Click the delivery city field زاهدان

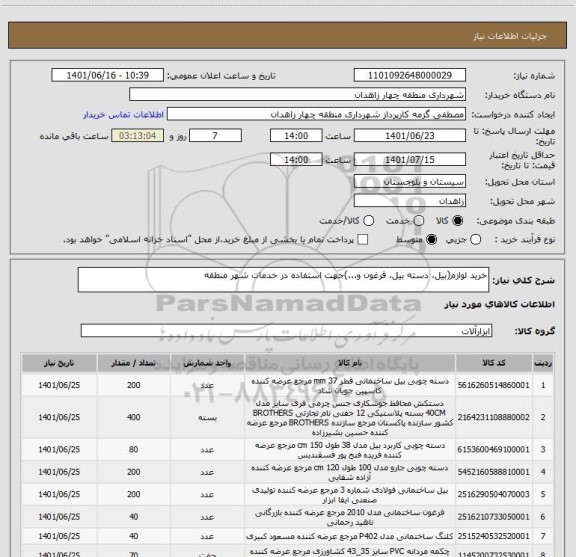pos(410,201)
